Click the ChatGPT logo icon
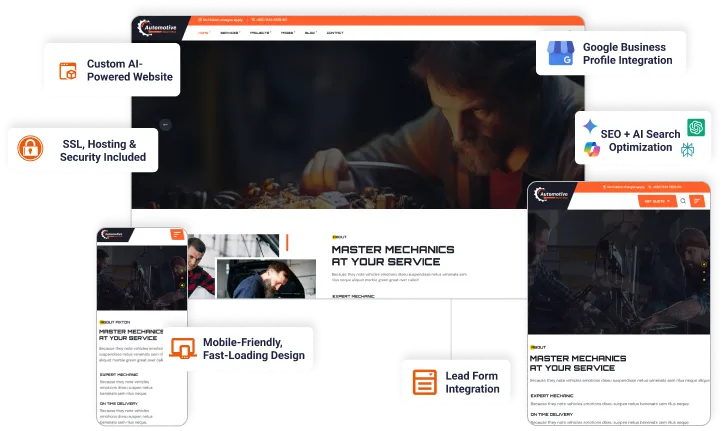 tap(695, 128)
